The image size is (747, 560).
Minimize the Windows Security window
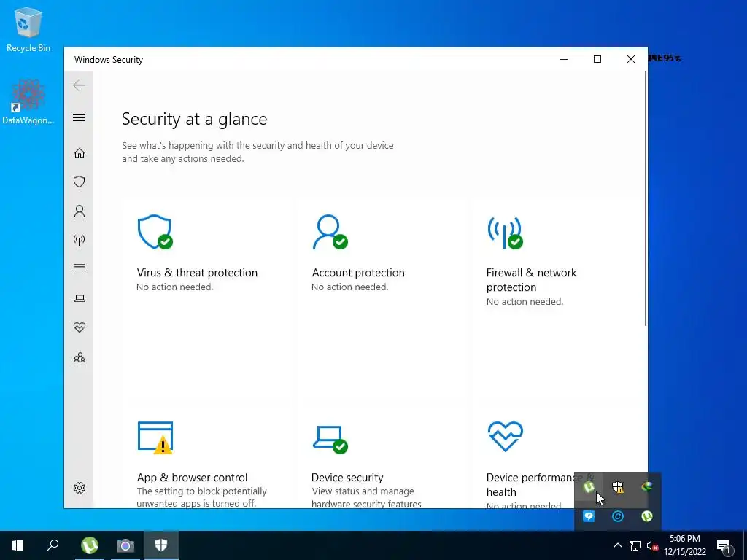(564, 59)
